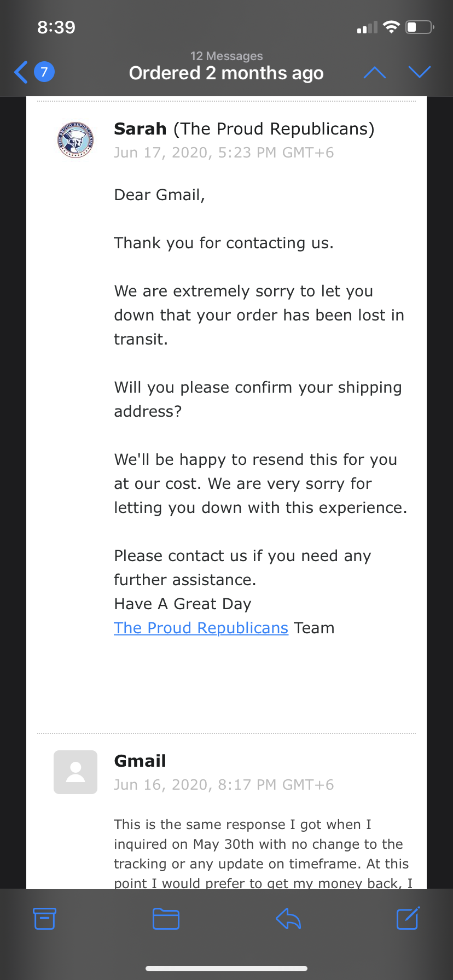453x980 pixels.
Task: Go to previous message with up chevron
Action: tap(375, 72)
